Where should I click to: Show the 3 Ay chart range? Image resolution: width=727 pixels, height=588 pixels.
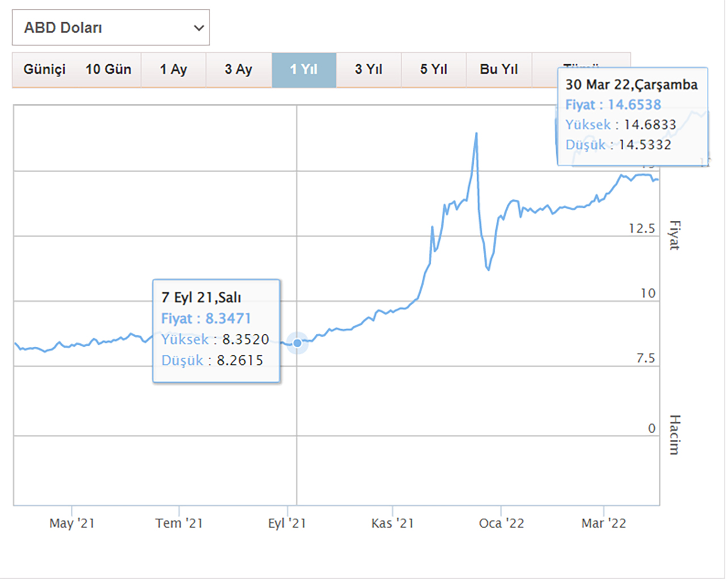pos(239,69)
